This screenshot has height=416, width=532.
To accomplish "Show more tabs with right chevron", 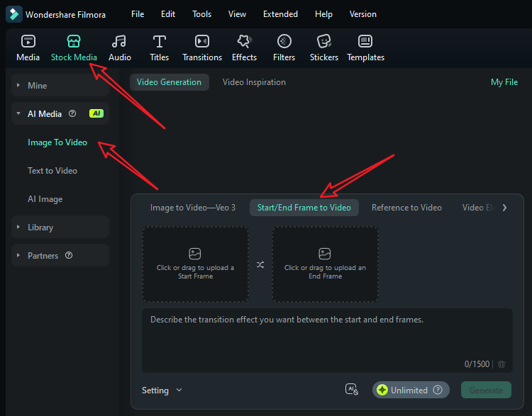I will (x=504, y=208).
